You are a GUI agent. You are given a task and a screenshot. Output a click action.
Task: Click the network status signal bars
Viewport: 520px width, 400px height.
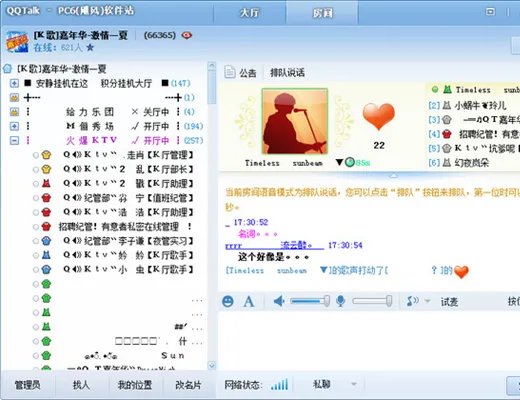[x=279, y=385]
